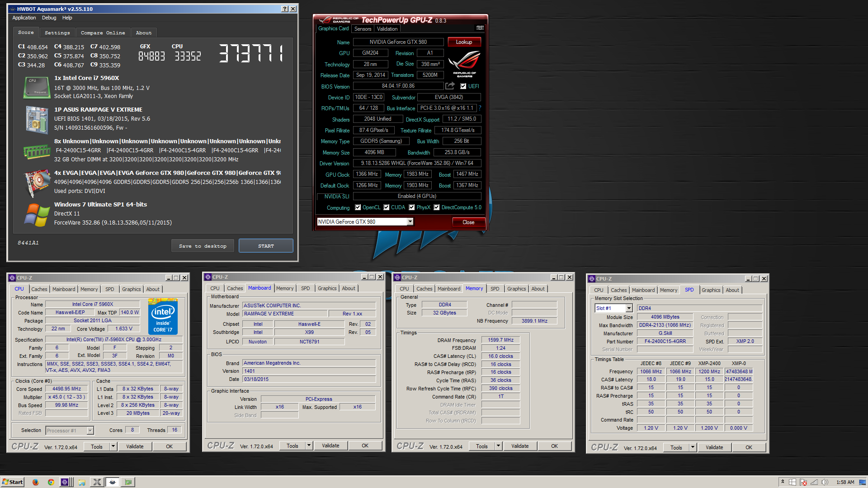Screen dimensions: 868x488
Task: Click the network signal tray icon
Action: (x=814, y=482)
